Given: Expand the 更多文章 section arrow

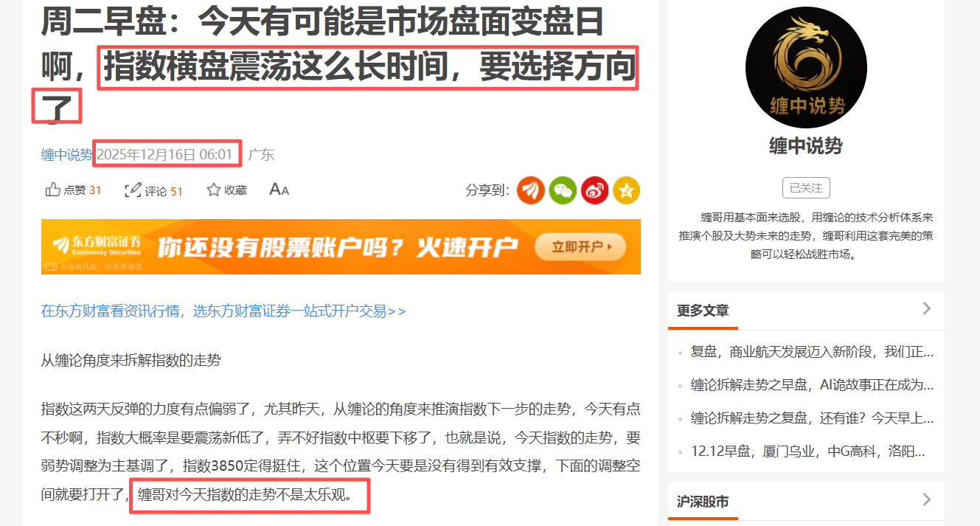Looking at the screenshot, I should pos(927,308).
